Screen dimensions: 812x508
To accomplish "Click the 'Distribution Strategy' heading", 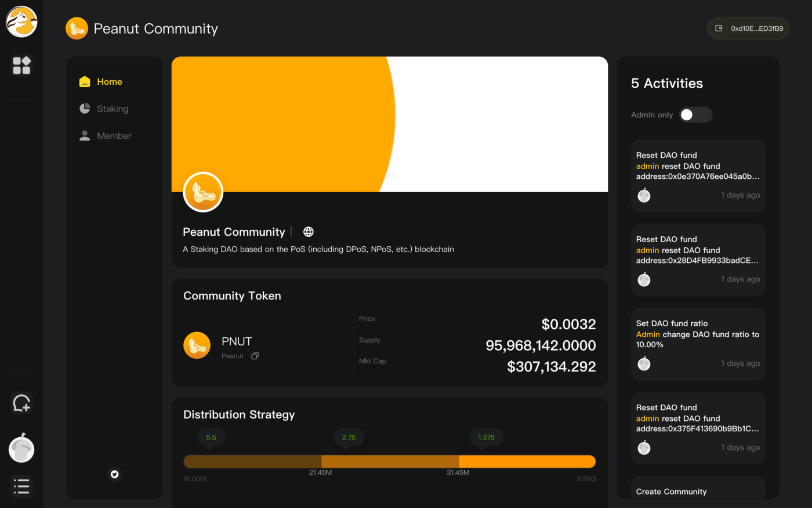I will click(239, 415).
